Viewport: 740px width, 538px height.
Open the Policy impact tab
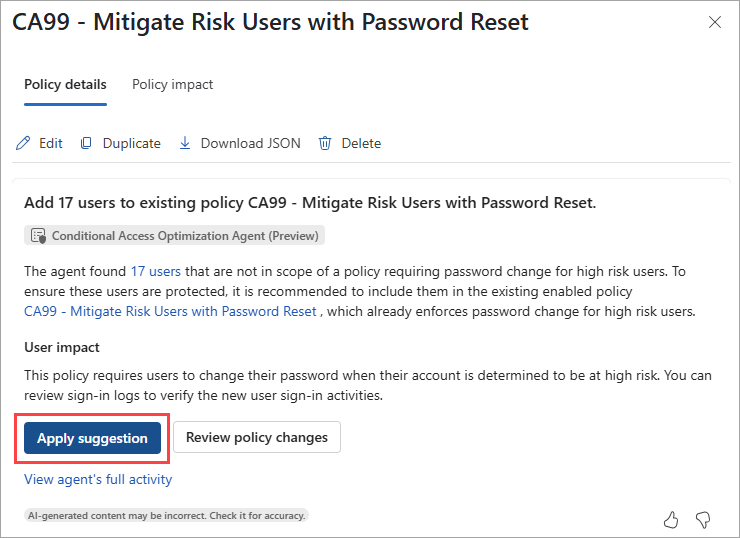172,84
